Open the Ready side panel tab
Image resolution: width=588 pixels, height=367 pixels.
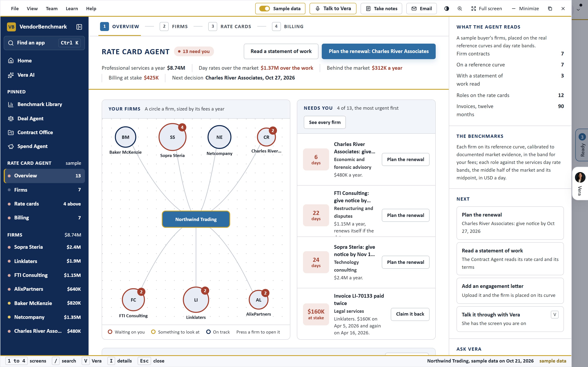[x=582, y=145]
